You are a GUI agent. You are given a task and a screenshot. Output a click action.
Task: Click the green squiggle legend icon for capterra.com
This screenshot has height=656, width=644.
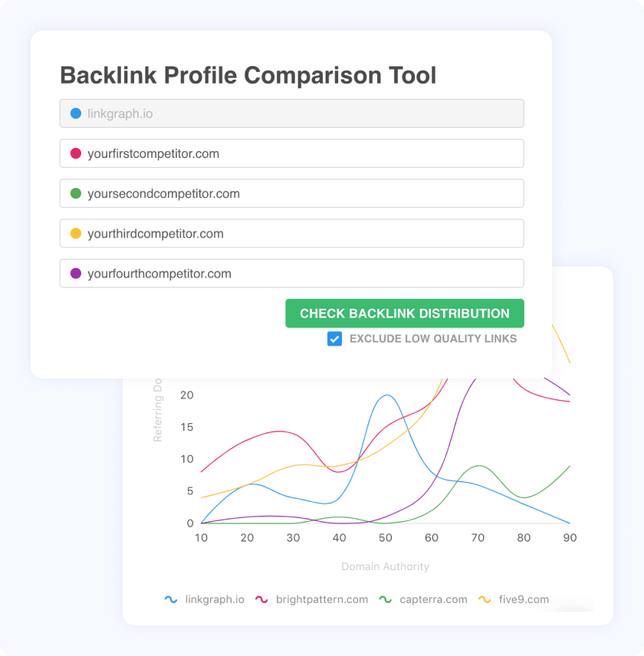click(x=386, y=599)
